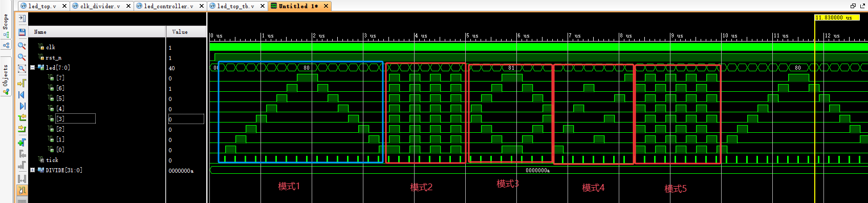Click the Zoom Fit icon
Viewport: 868px width, 203px height.
(22, 69)
